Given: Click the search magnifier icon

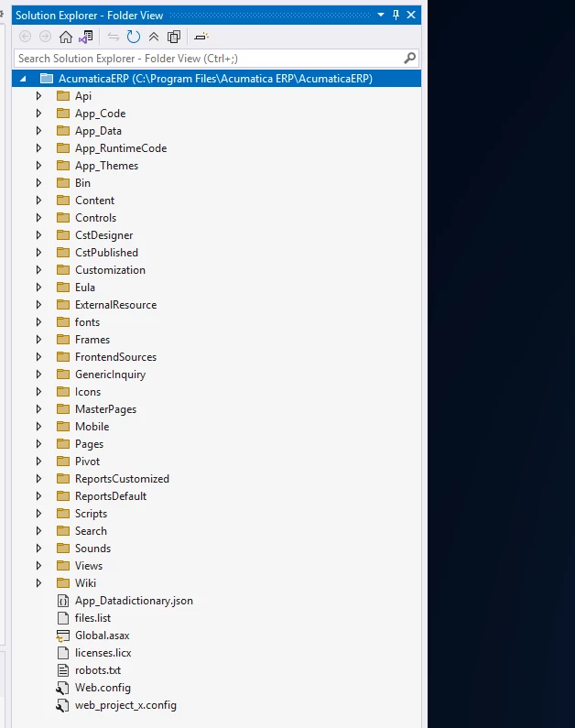Looking at the screenshot, I should pyautogui.click(x=410, y=59).
